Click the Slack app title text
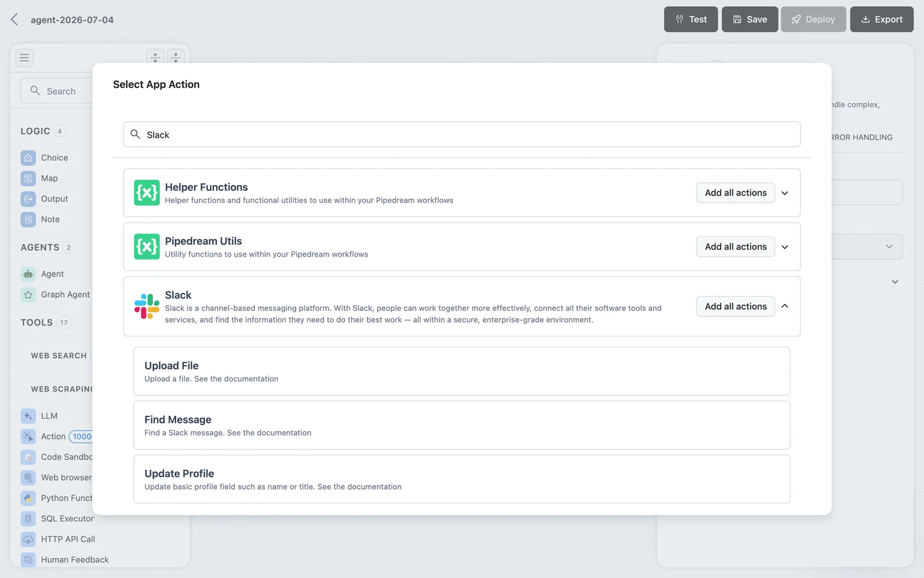Image resolution: width=924 pixels, height=578 pixels. click(178, 295)
